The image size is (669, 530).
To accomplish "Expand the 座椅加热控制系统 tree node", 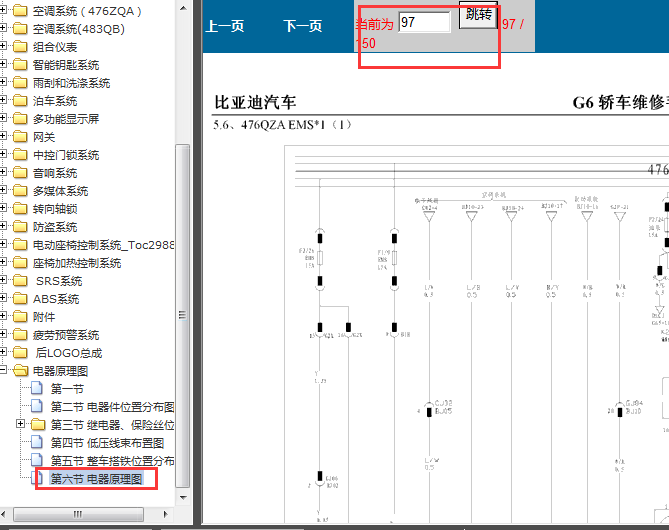I will coord(3,262).
